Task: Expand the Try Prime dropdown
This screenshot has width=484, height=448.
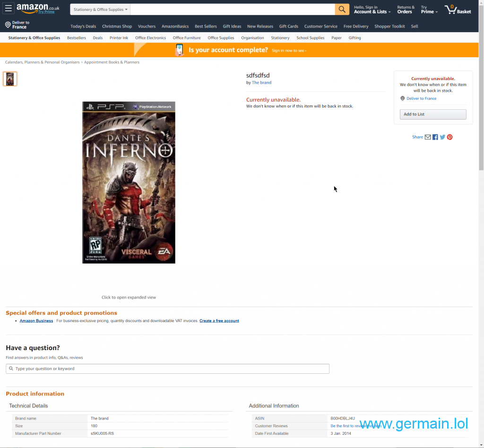Action: tap(429, 11)
